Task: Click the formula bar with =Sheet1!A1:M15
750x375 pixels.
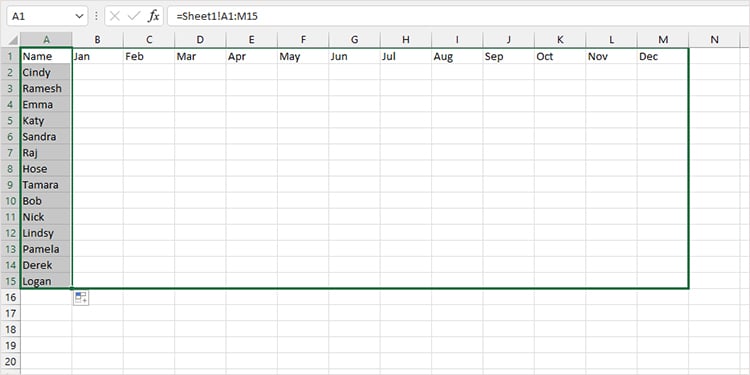Action: point(458,16)
